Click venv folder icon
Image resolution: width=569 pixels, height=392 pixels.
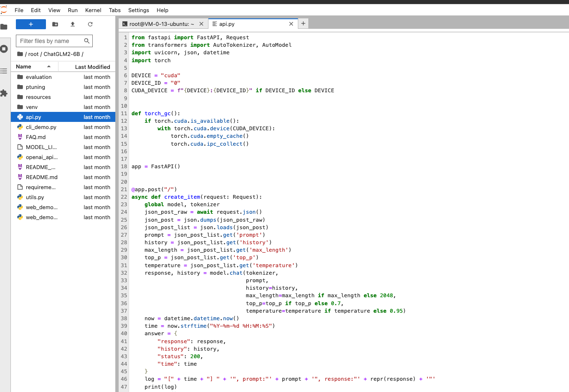point(20,107)
